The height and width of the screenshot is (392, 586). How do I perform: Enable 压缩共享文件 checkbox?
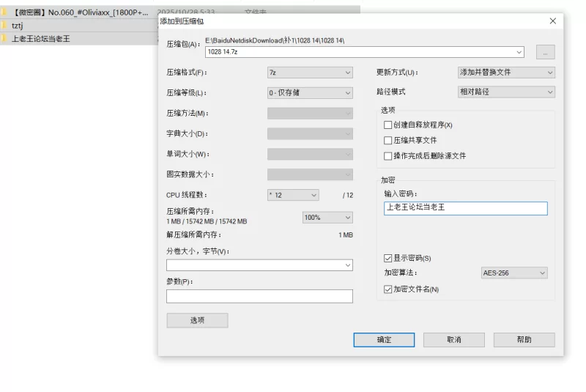[x=388, y=141]
